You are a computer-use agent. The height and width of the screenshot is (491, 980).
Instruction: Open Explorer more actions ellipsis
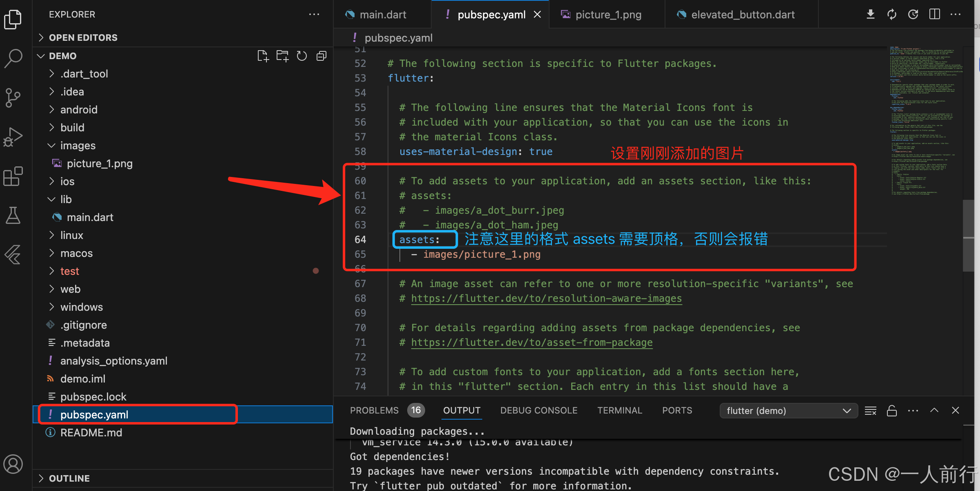pyautogui.click(x=314, y=14)
